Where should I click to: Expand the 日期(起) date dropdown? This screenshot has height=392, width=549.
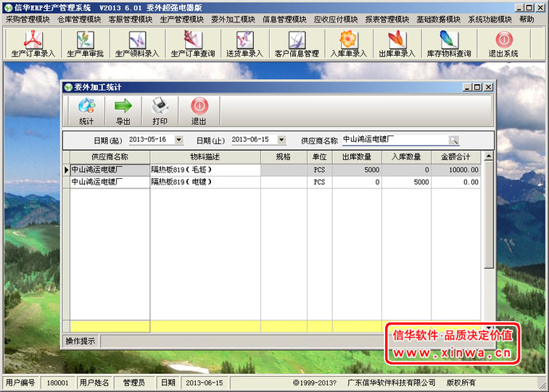pyautogui.click(x=179, y=140)
